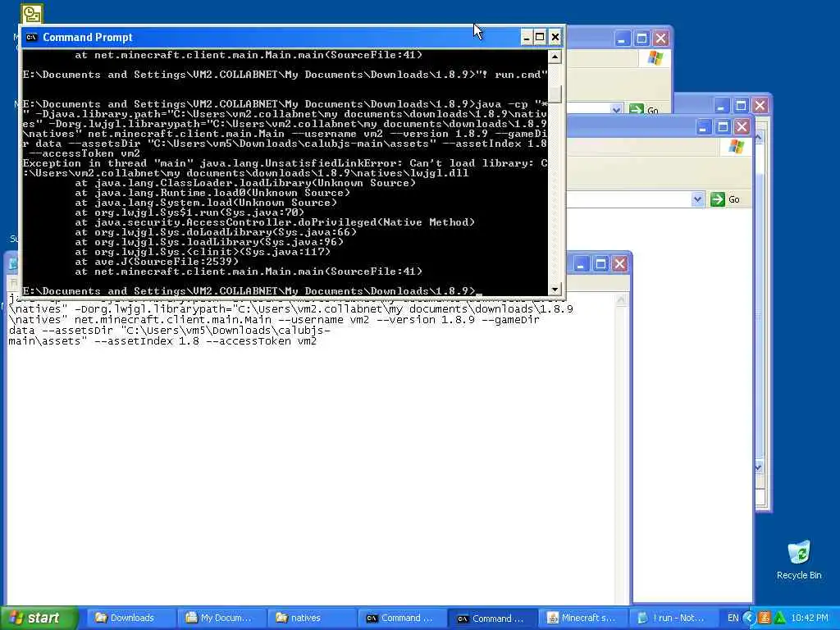Click the orange system tray icon
This screenshot has height=630, width=840.
[x=765, y=618]
